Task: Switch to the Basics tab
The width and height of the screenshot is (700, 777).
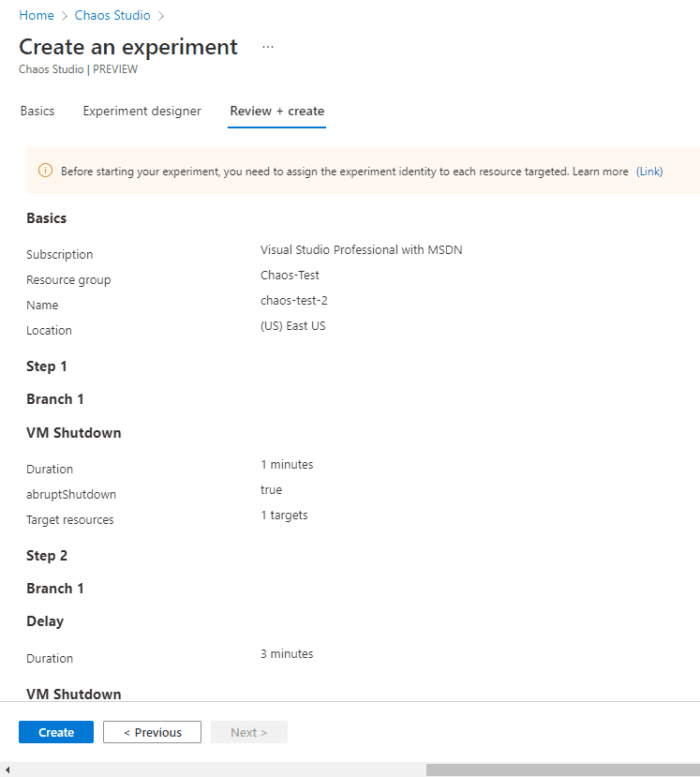Action: click(x=37, y=111)
